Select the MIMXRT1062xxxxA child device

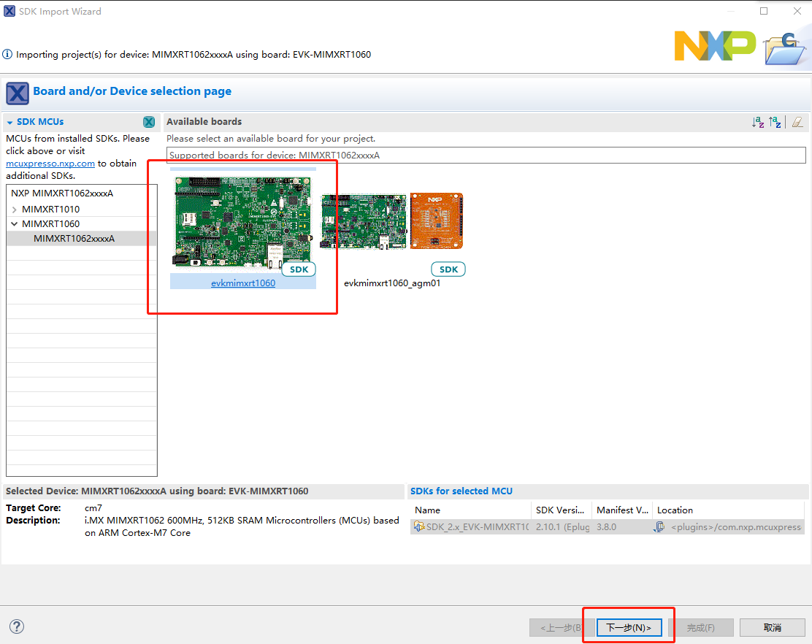[x=74, y=239]
